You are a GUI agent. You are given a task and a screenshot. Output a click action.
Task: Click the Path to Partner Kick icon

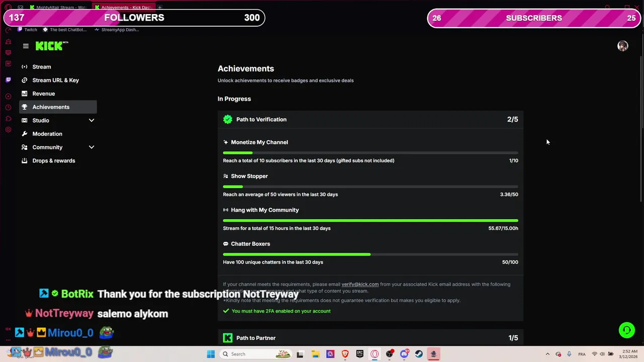coord(228,338)
